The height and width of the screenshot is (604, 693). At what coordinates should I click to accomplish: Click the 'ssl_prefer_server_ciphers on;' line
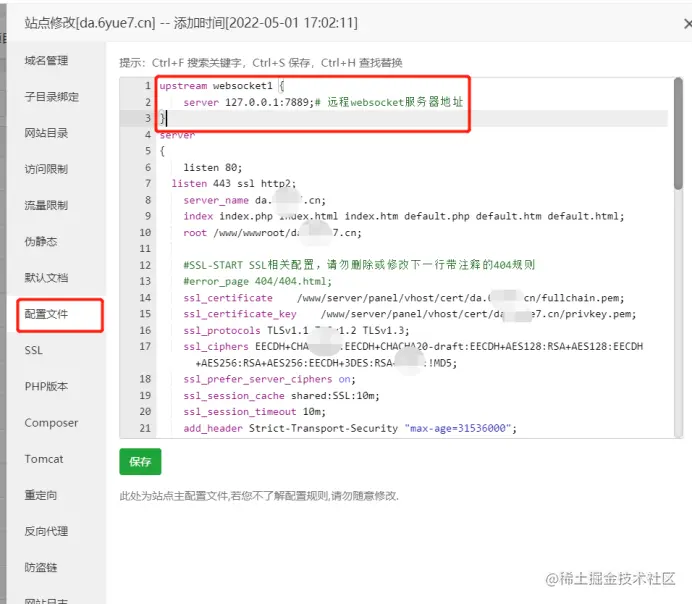click(x=269, y=379)
